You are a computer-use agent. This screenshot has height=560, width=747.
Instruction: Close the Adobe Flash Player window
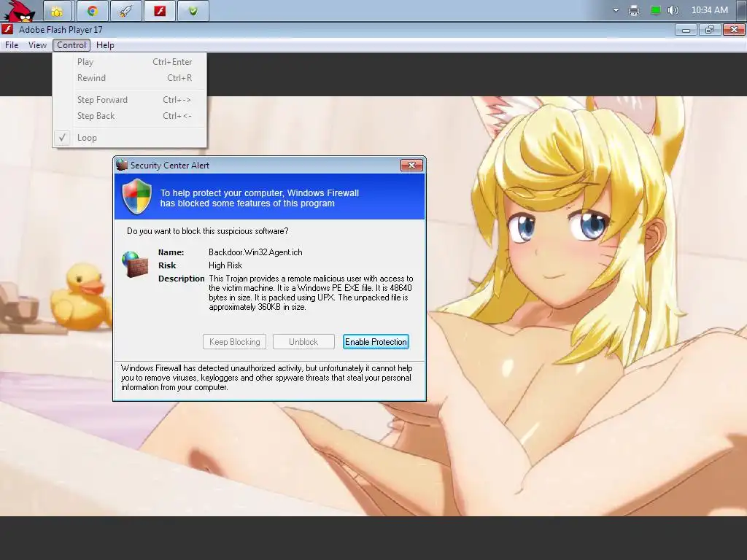[x=734, y=30]
